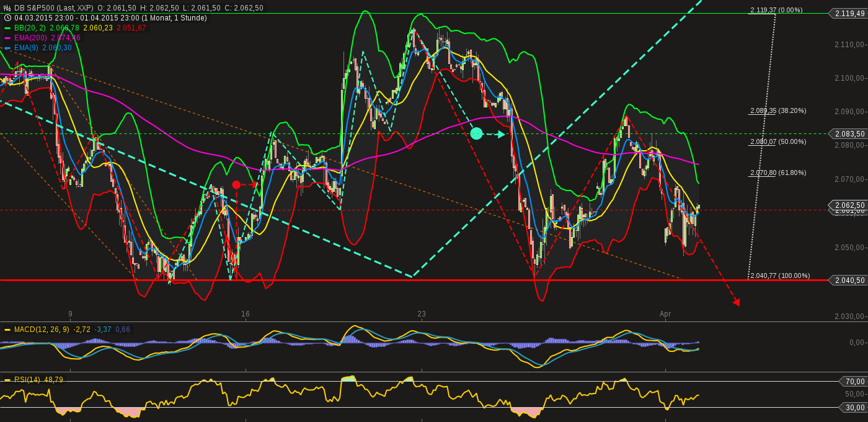Click the 2.070,00 price axis label

(850, 179)
